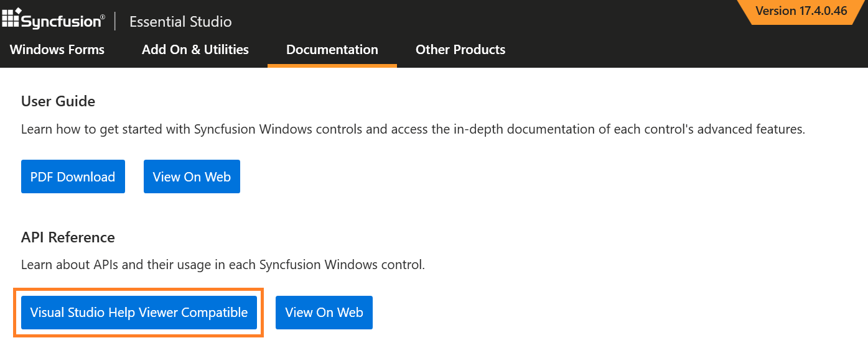The height and width of the screenshot is (348, 868).
Task: Click Visual Studio Help Viewer Compatible button
Action: click(139, 313)
